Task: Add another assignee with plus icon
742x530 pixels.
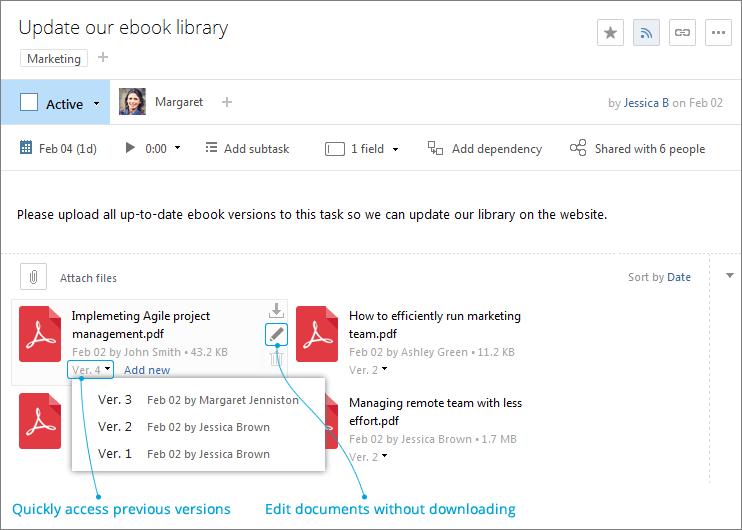Action: [x=227, y=102]
